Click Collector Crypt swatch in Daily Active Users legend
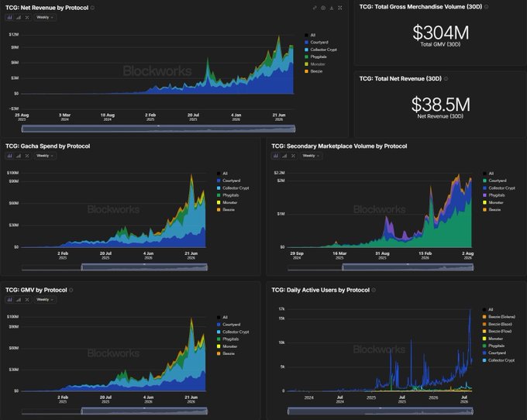 484,360
